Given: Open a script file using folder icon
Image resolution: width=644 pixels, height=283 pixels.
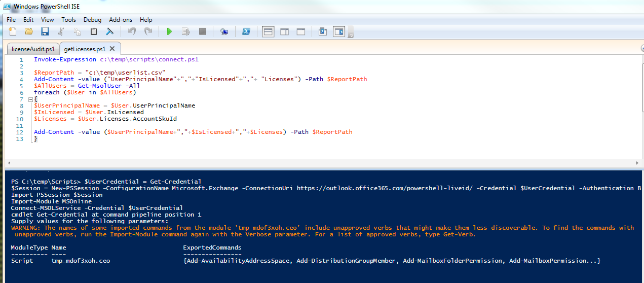Looking at the screenshot, I should click(x=29, y=32).
